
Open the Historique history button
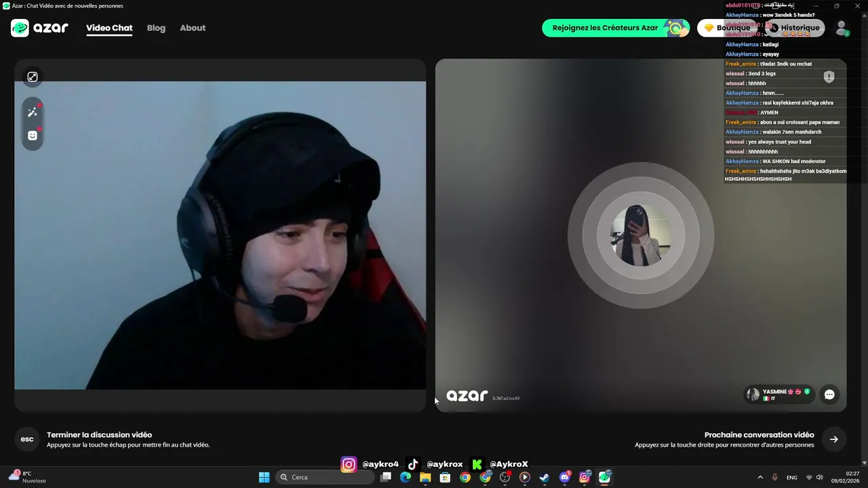pos(794,28)
